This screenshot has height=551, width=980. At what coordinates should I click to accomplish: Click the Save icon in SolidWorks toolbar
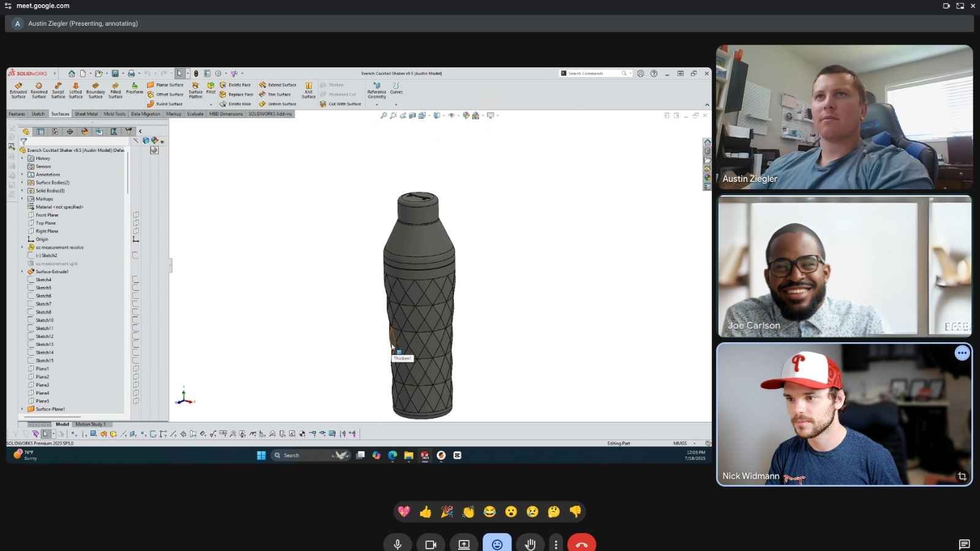click(115, 73)
